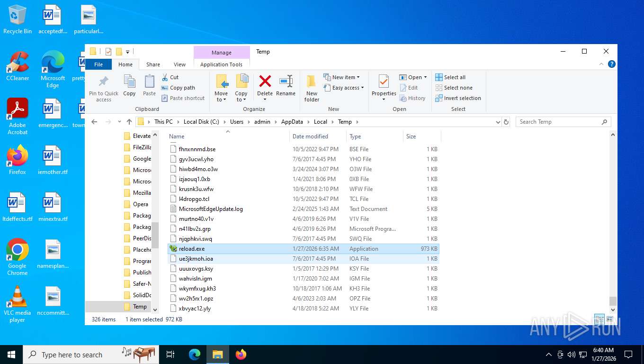Open the New item dropdown
The width and height of the screenshot is (644, 364).
(x=341, y=77)
